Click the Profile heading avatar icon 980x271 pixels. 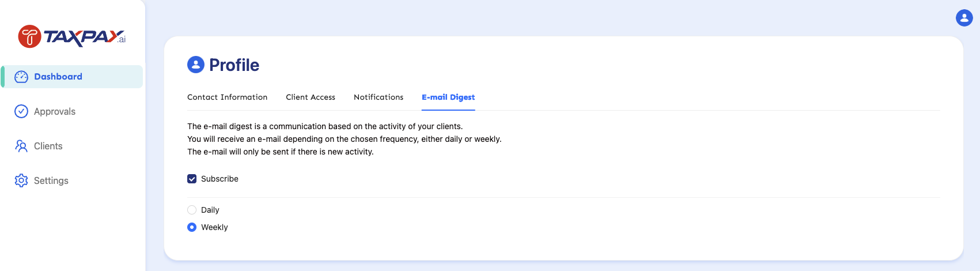tap(196, 65)
